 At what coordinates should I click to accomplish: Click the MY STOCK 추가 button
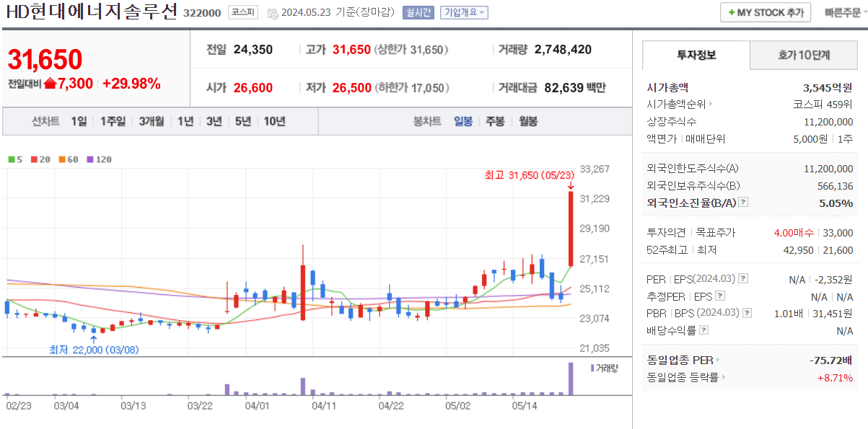pyautogui.click(x=766, y=12)
